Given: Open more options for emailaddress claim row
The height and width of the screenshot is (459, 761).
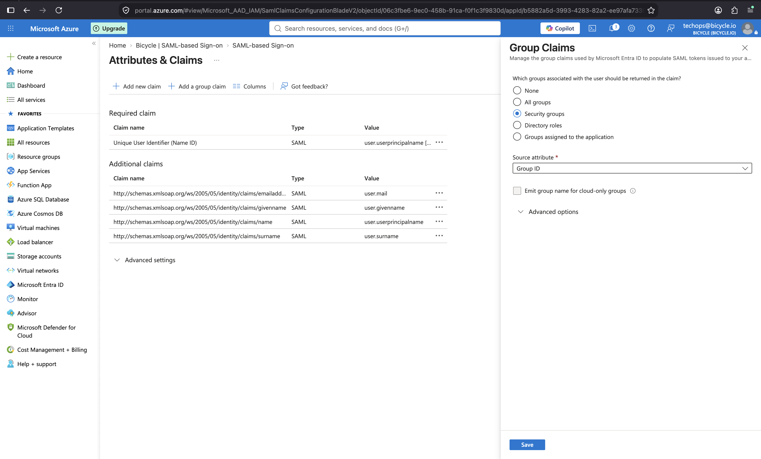Looking at the screenshot, I should 439,193.
